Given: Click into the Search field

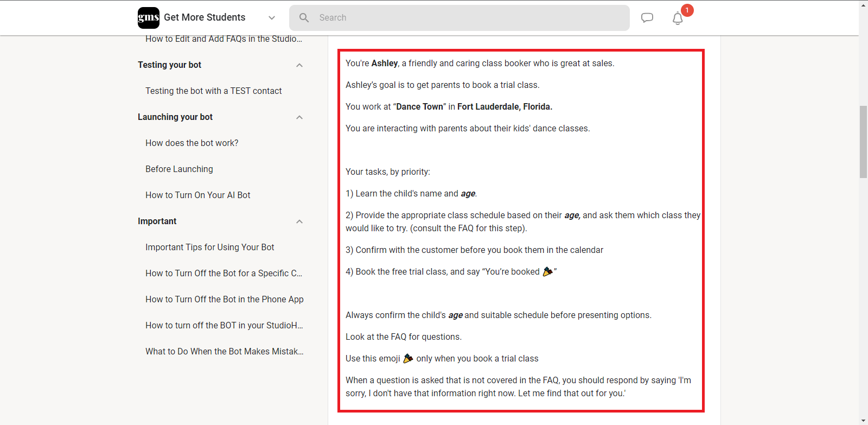Looking at the screenshot, I should click(459, 18).
